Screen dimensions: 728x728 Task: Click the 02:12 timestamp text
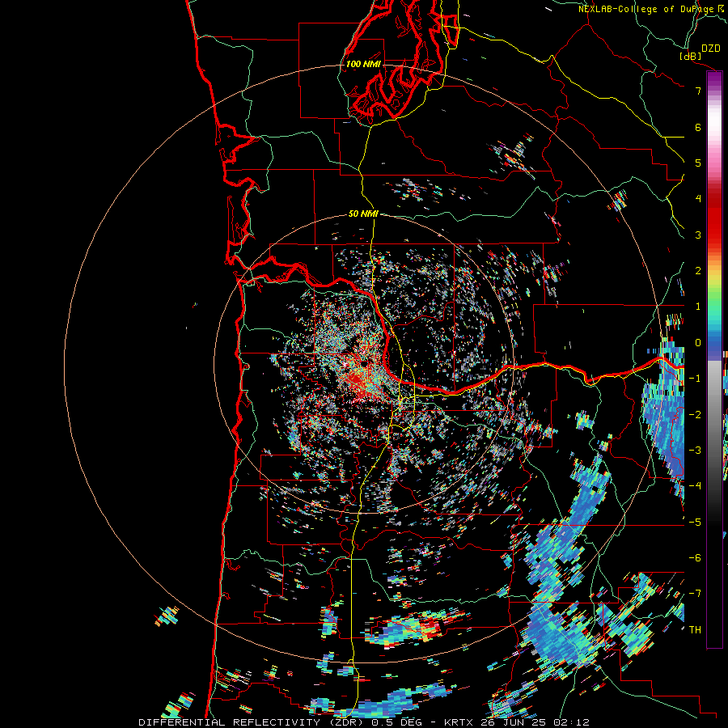(x=572, y=722)
